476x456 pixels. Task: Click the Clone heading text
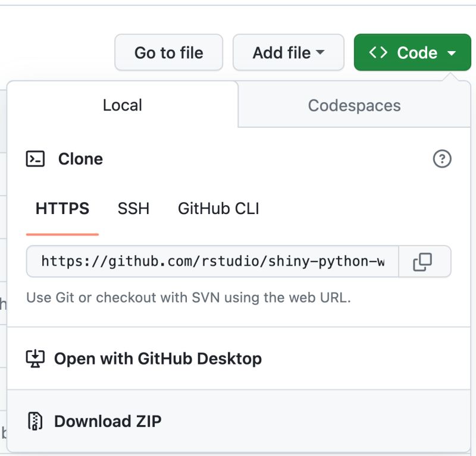80,159
